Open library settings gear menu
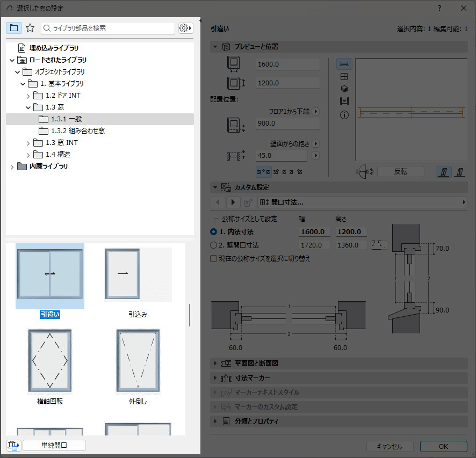Viewport: 476px width, 458px height. 185,28
